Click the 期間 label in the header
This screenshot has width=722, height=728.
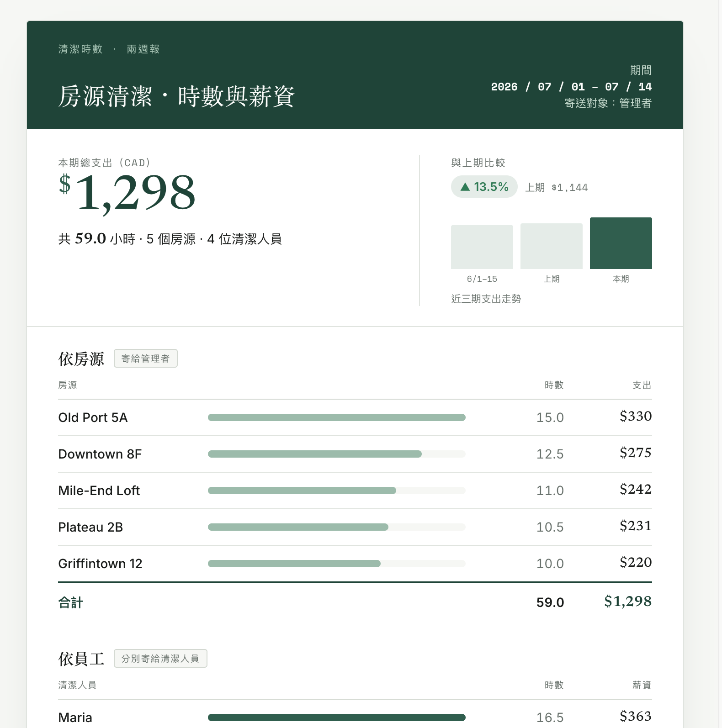(x=641, y=70)
